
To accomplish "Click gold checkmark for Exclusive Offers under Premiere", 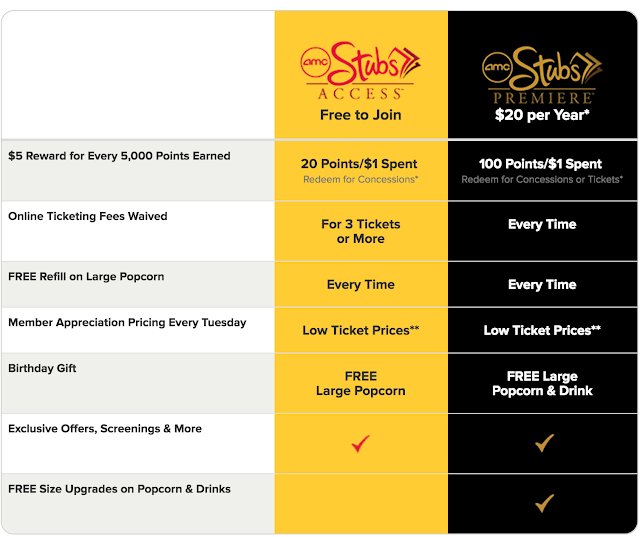I will [544, 443].
